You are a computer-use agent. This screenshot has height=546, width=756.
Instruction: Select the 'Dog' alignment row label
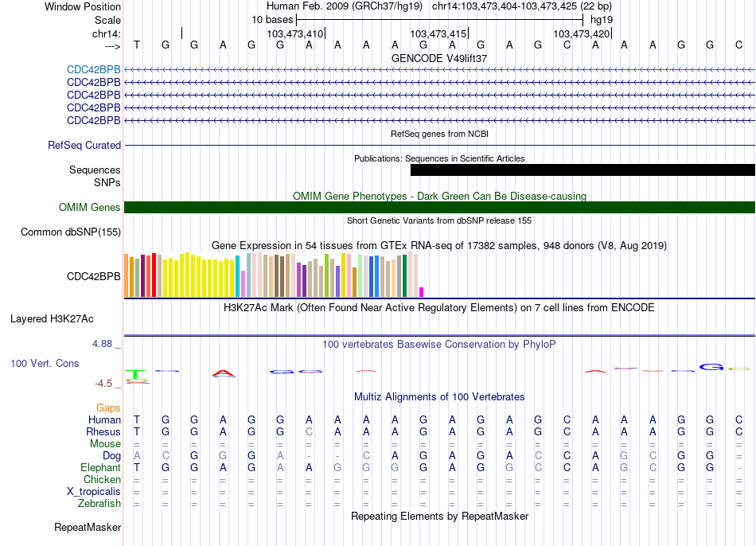pyautogui.click(x=111, y=456)
